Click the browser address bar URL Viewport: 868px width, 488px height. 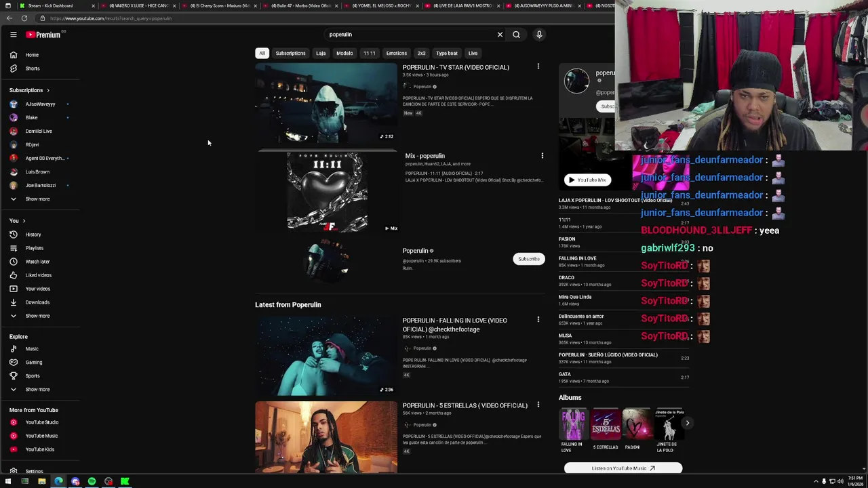tap(111, 18)
